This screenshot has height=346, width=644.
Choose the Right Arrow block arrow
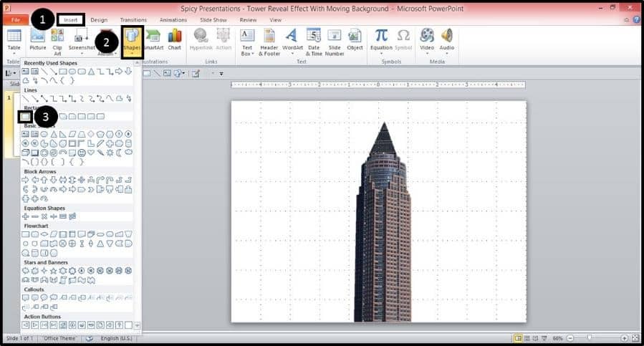point(26,180)
